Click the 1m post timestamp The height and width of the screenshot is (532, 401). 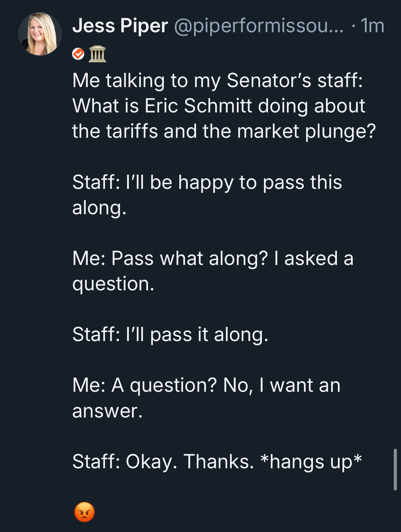point(373,26)
